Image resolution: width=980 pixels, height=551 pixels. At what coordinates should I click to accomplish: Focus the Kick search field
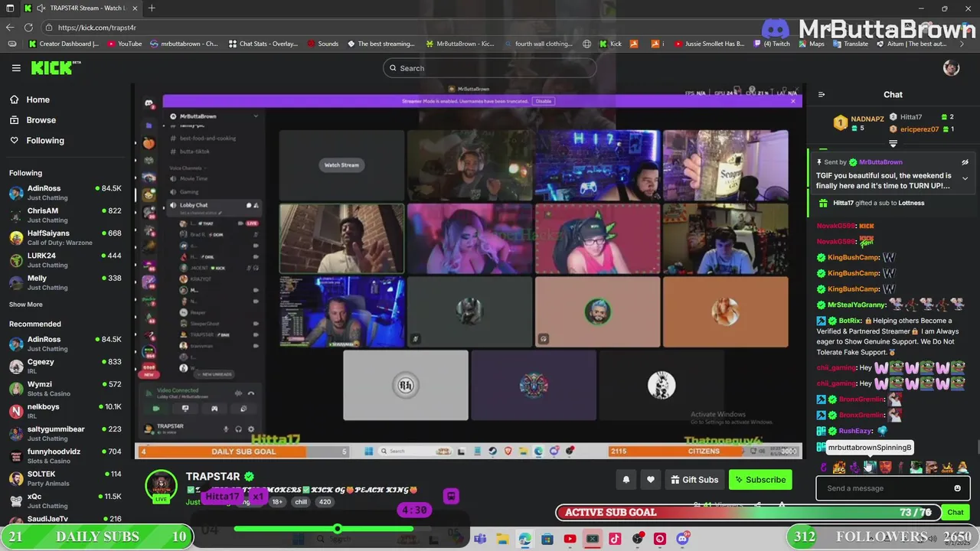point(489,68)
